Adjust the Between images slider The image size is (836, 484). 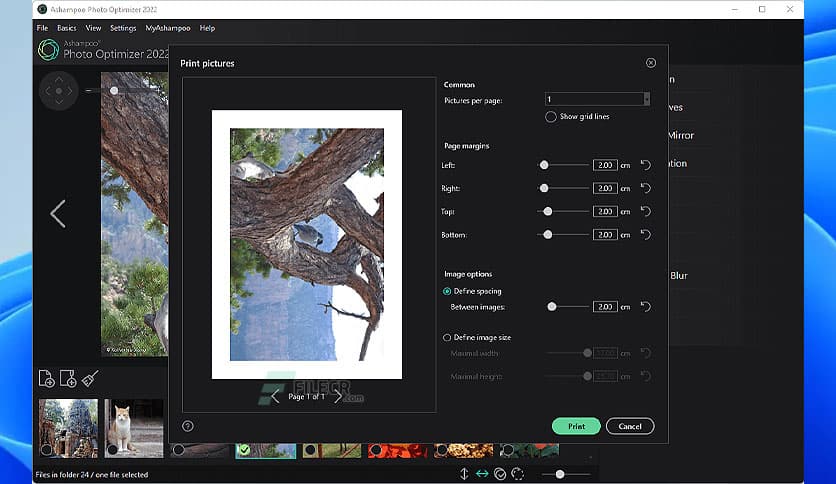click(x=552, y=306)
